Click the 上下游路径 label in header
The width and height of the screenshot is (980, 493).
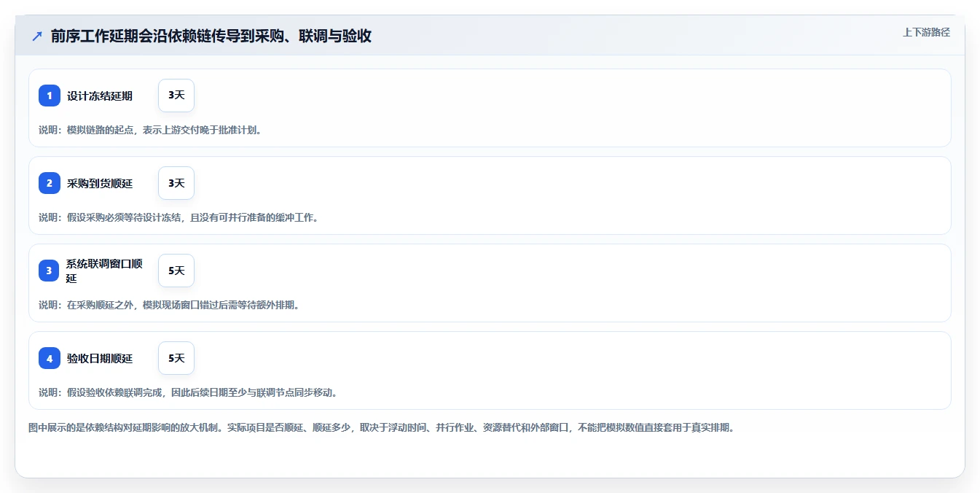click(926, 32)
